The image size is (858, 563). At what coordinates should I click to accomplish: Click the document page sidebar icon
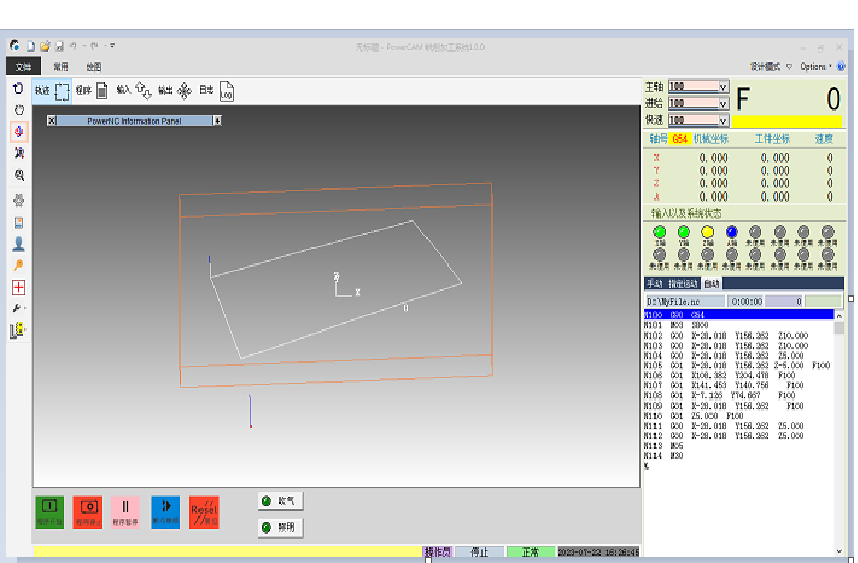(19, 223)
